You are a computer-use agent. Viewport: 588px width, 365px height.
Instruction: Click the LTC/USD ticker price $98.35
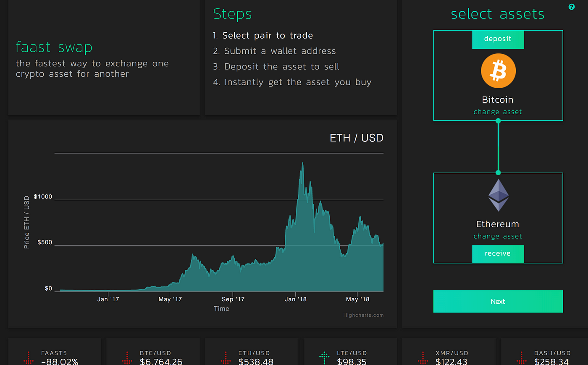coord(352,361)
